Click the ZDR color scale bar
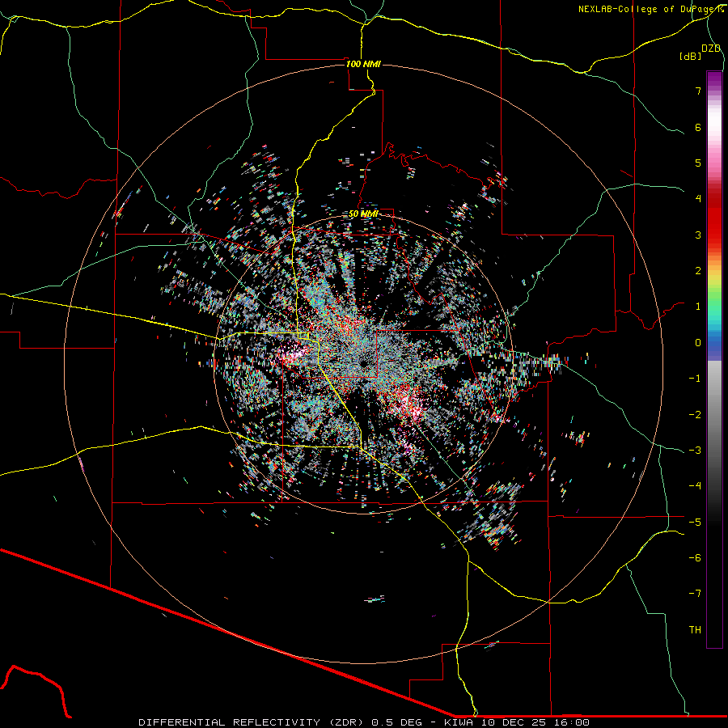 (714, 359)
